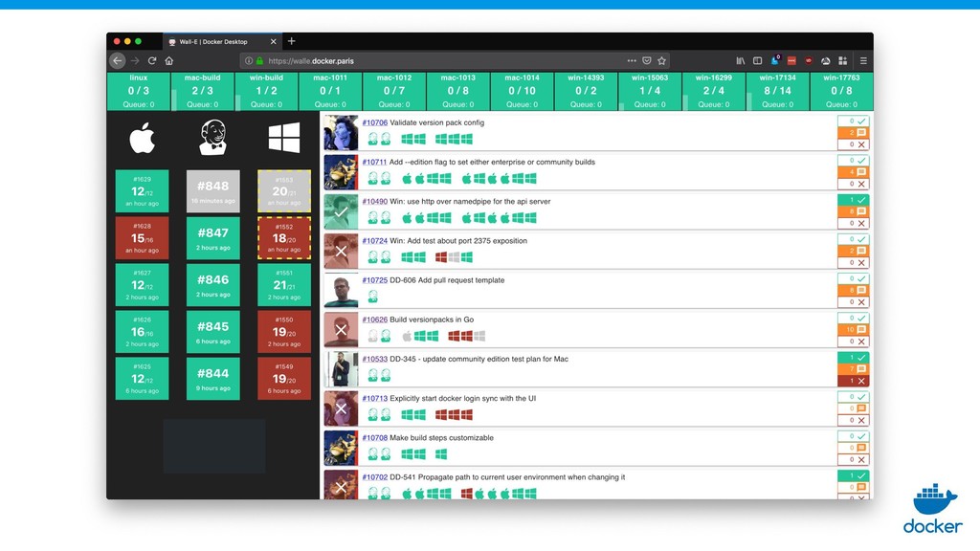Click author avatar on the #10533 row
The width and height of the screenshot is (980, 551).
(x=341, y=368)
